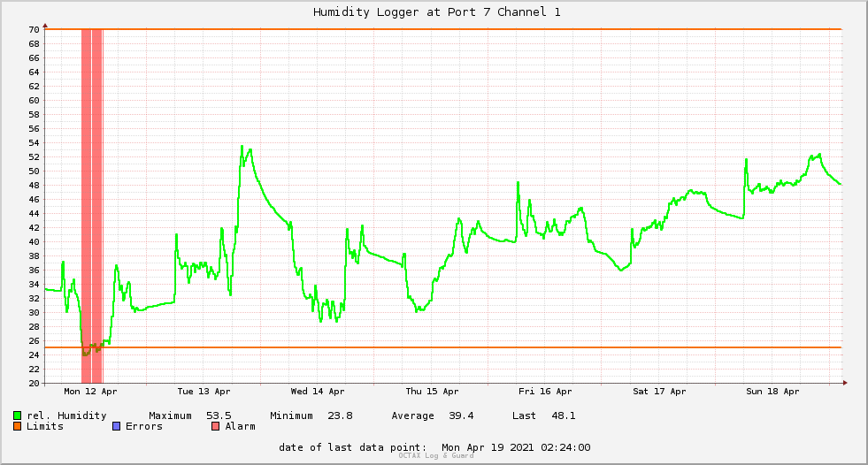This screenshot has width=868, height=465.
Task: Select the chart title 'Humidity Logger at Port 7 Channel 1'
Action: coord(437,11)
